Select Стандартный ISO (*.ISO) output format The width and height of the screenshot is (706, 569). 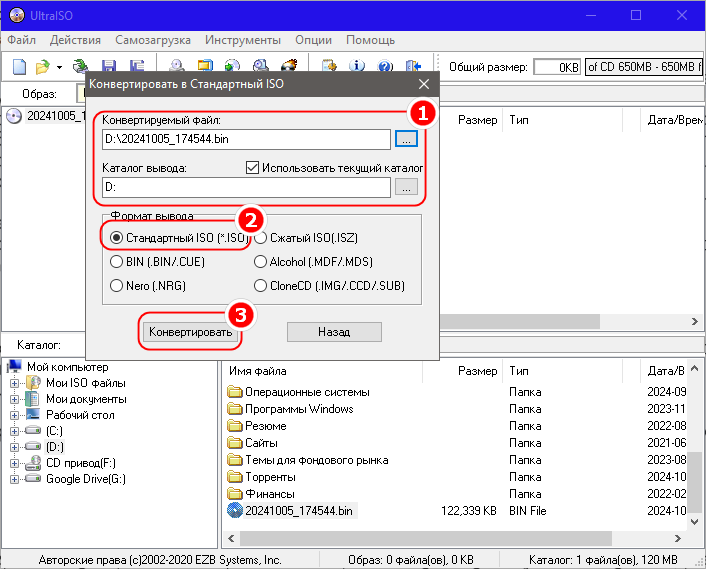116,238
